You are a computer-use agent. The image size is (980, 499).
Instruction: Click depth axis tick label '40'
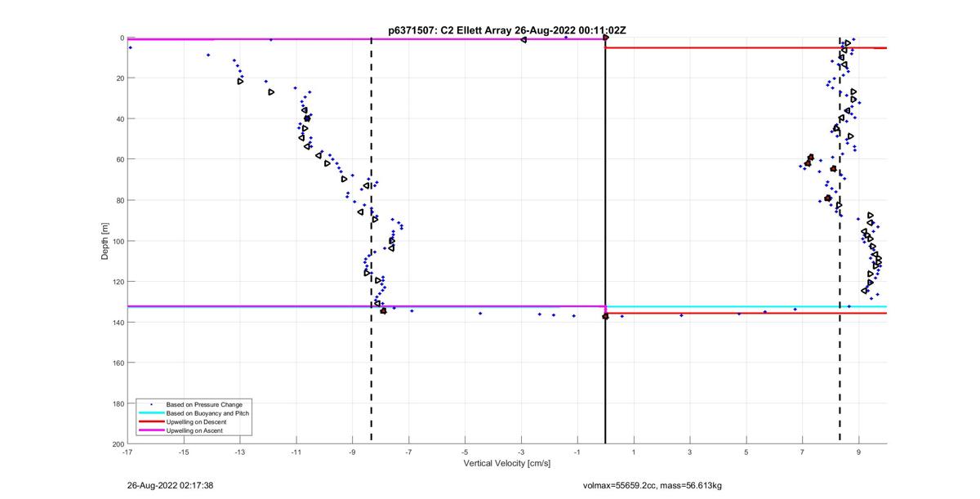[119, 118]
